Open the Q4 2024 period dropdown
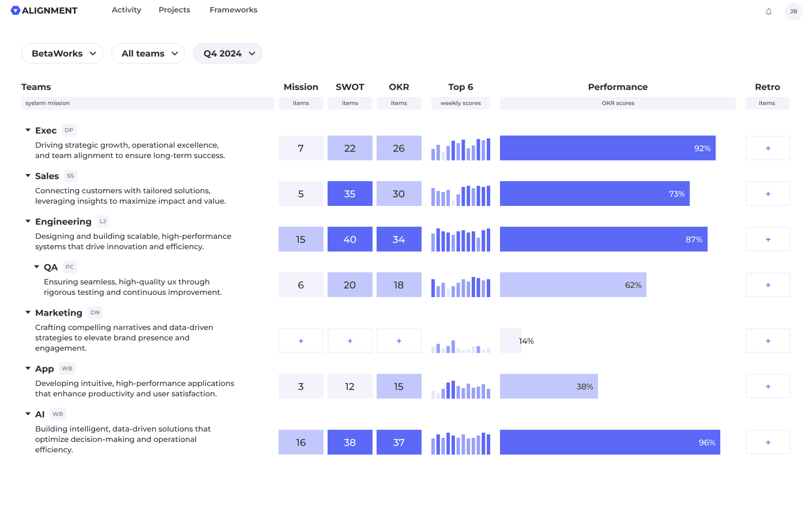Image resolution: width=812 pixels, height=514 pixels. click(228, 54)
